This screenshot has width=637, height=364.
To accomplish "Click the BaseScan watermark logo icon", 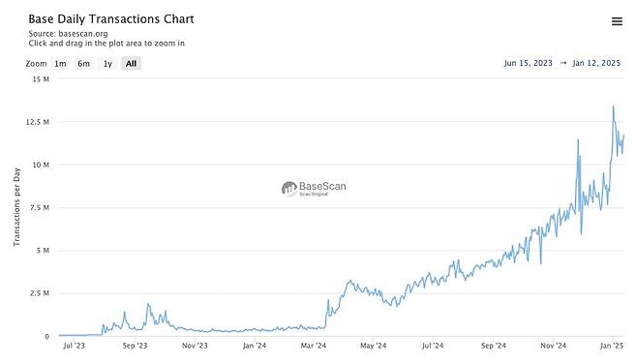I will pos(289,189).
